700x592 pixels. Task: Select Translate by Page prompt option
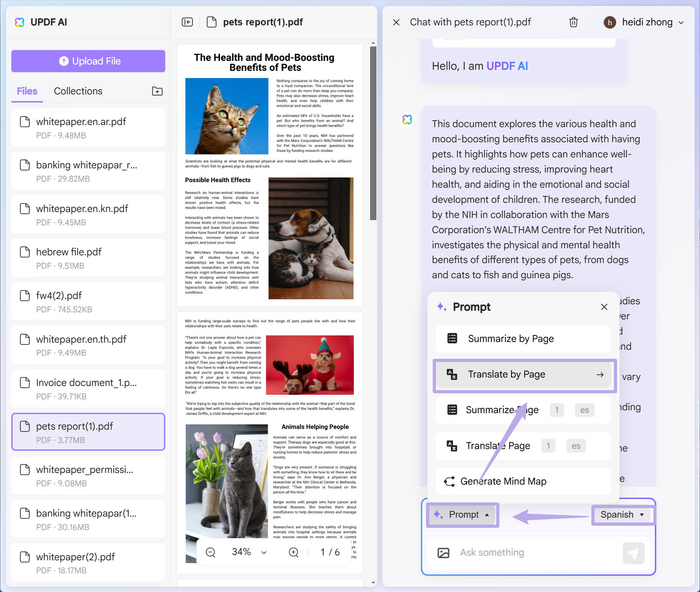523,374
